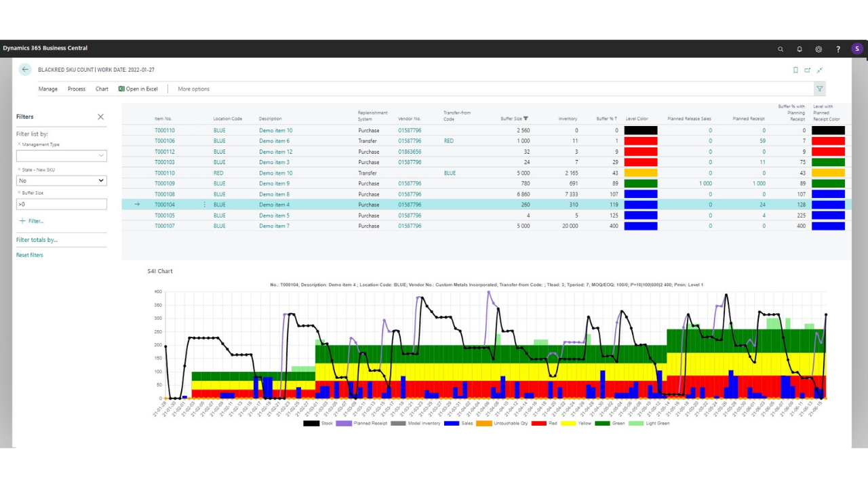Toggle the Green zone legend item
The height and width of the screenshot is (488, 868).
click(x=611, y=423)
